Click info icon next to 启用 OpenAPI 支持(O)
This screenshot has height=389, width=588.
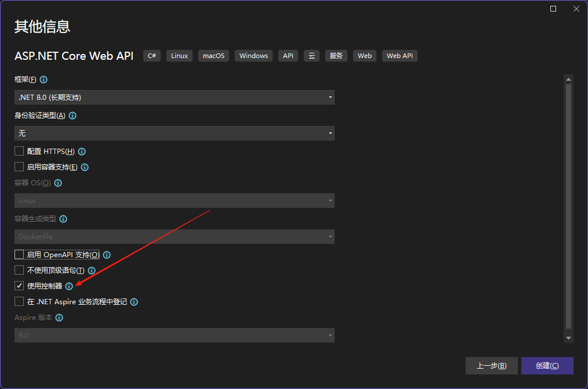(107, 255)
